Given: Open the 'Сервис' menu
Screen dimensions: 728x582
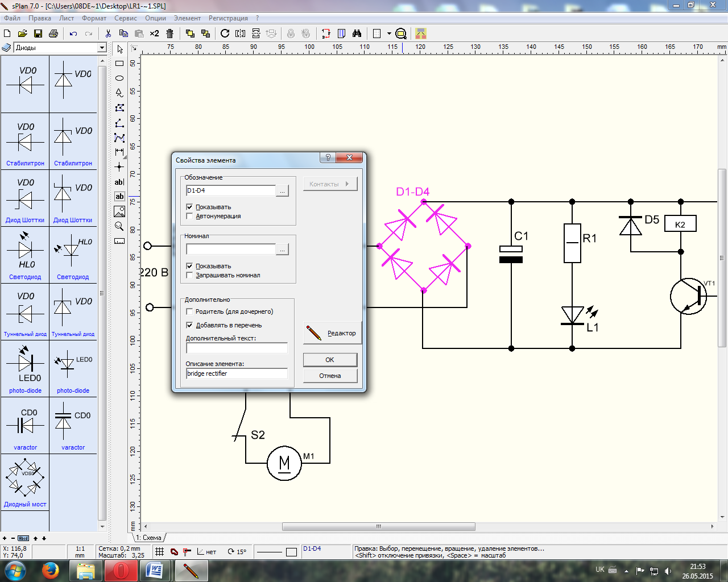Looking at the screenshot, I should 126,18.
